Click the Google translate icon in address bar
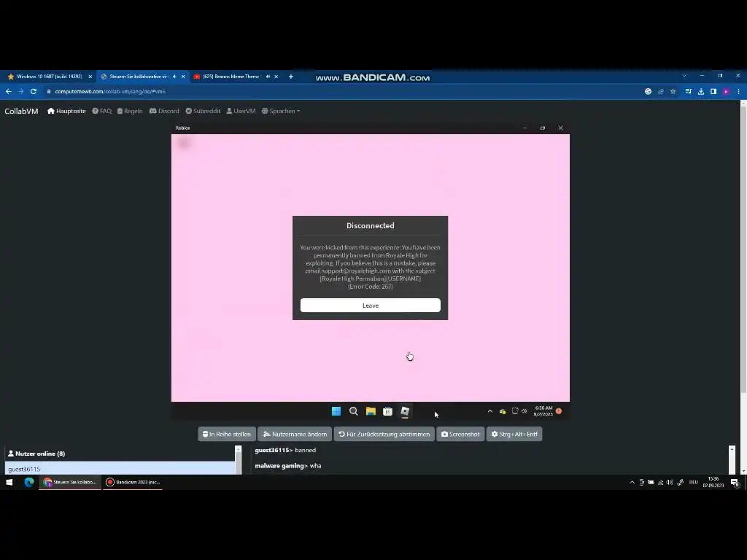The height and width of the screenshot is (560, 747). click(x=648, y=91)
